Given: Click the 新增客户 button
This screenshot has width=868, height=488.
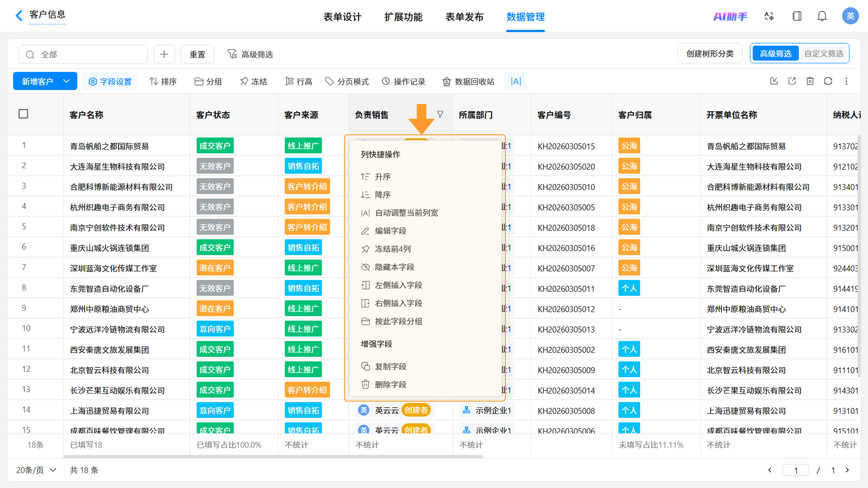Looking at the screenshot, I should [37, 81].
